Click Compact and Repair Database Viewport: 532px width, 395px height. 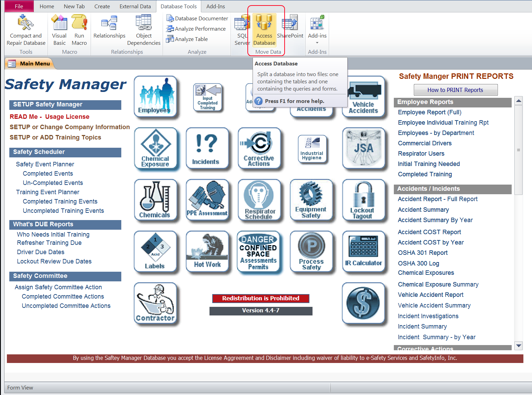26,30
